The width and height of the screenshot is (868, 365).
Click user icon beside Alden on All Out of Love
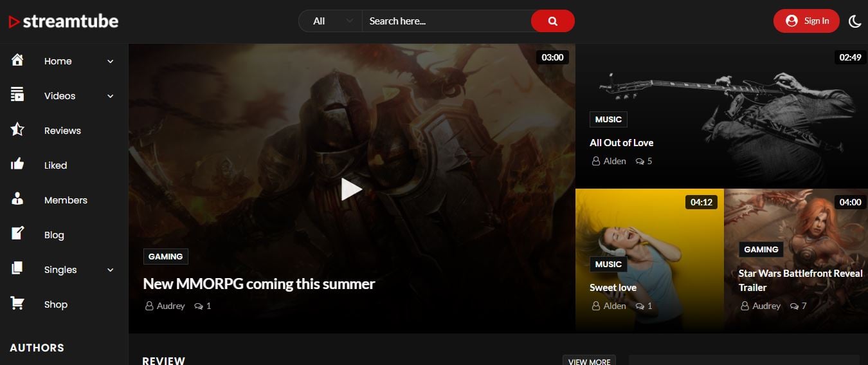pos(596,161)
